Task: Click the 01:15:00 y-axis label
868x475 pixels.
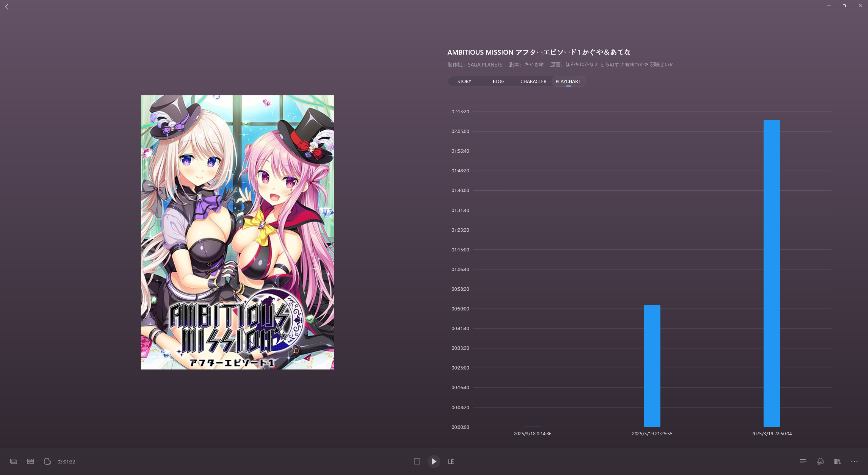Action: pos(460,250)
